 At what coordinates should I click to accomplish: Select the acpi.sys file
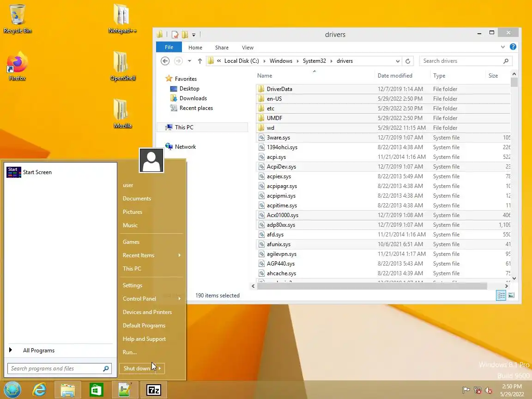tap(383, 157)
